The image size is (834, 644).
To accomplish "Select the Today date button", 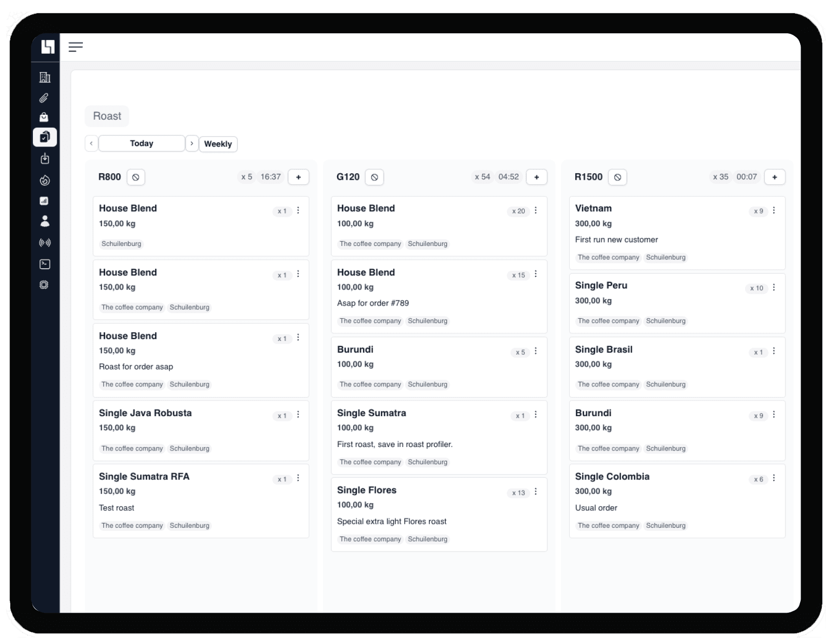I will (x=142, y=143).
